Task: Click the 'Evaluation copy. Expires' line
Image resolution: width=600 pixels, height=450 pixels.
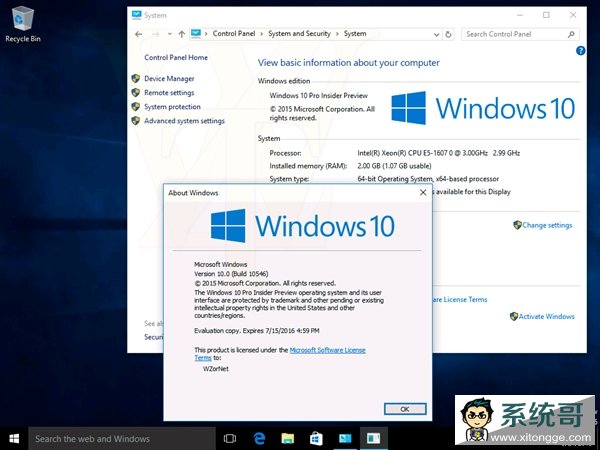Action: tap(257, 331)
